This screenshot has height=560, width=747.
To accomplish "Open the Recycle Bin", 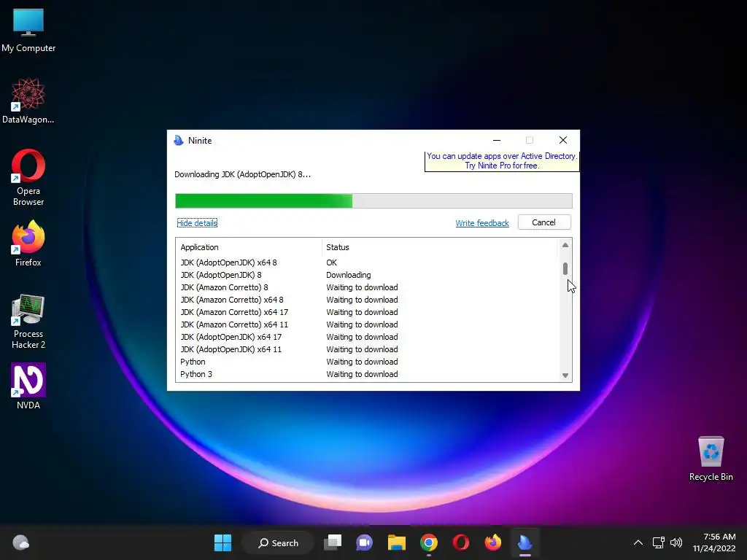I will (711, 459).
